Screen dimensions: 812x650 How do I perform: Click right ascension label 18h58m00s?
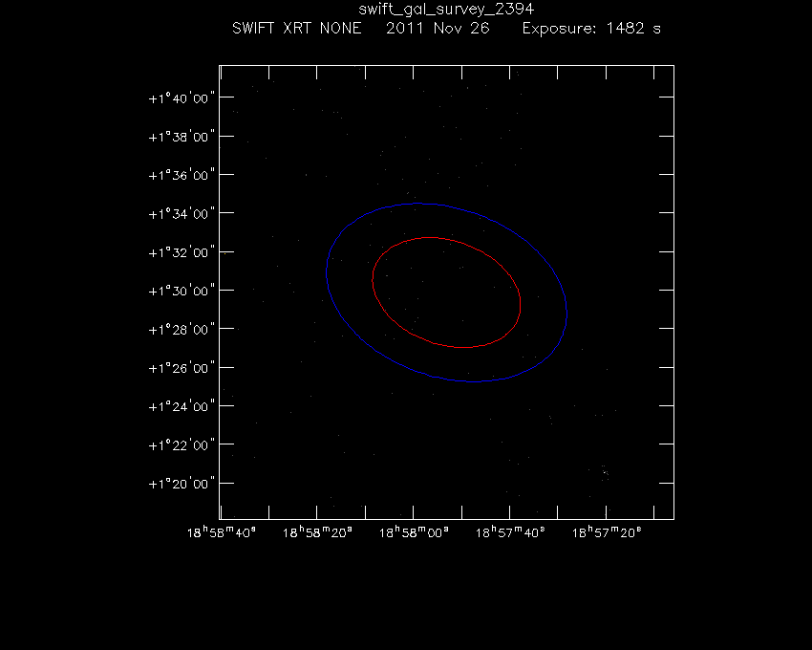[x=414, y=532]
